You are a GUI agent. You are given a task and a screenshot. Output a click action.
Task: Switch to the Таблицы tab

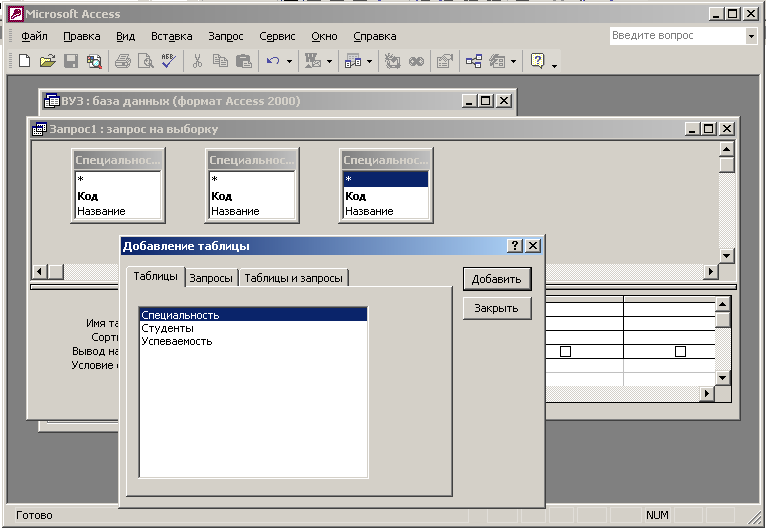pos(155,276)
